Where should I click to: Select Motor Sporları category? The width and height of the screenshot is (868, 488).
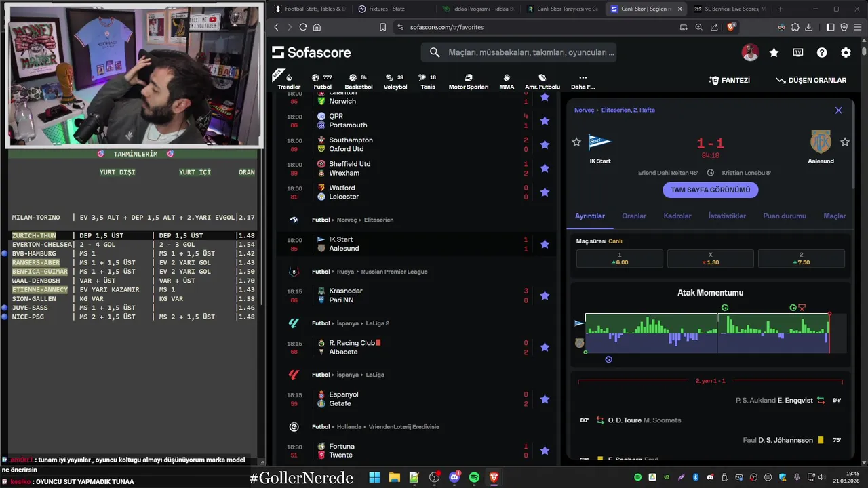469,81
